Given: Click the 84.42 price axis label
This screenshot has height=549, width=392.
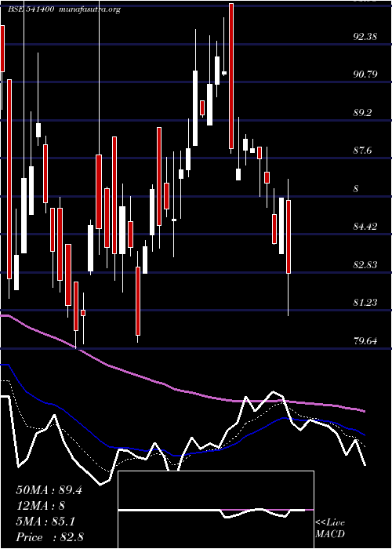Looking at the screenshot, I should coord(365,226).
